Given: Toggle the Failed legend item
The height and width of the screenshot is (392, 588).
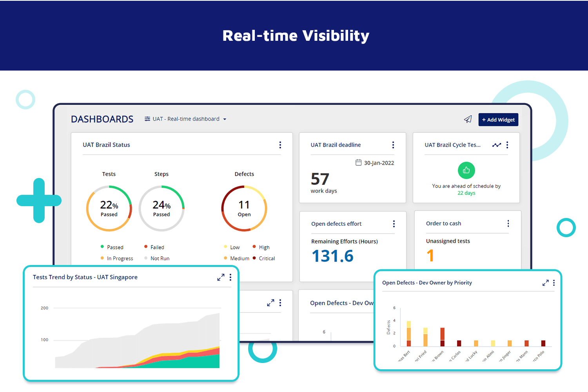Looking at the screenshot, I should tap(154, 247).
